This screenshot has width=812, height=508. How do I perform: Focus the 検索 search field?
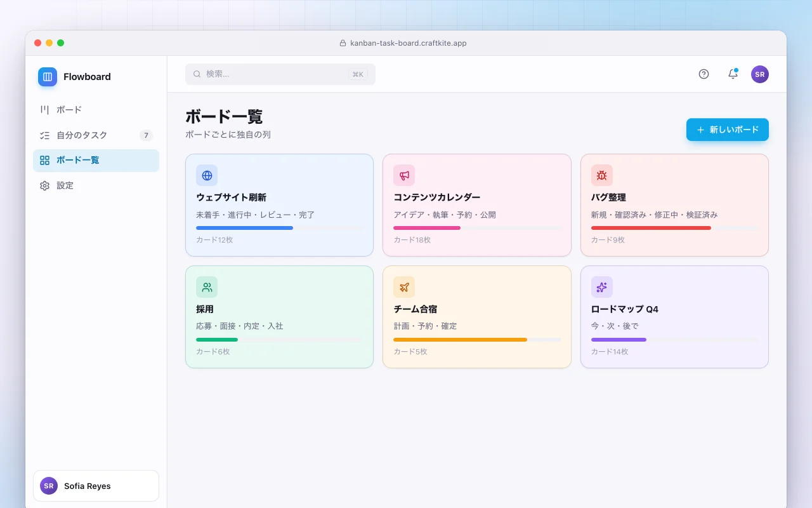280,74
